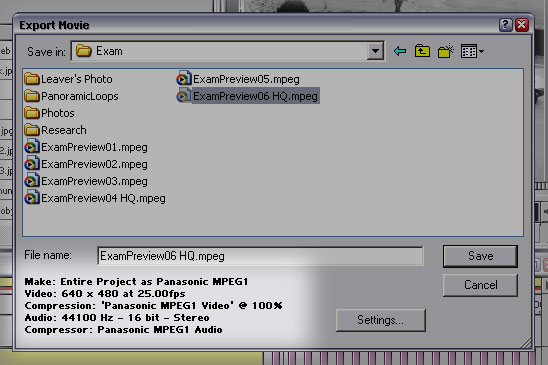Image resolution: width=548 pixels, height=365 pixels.
Task: Click the 'ExamPreview04 HQ.mpeg' file name
Action: click(103, 199)
